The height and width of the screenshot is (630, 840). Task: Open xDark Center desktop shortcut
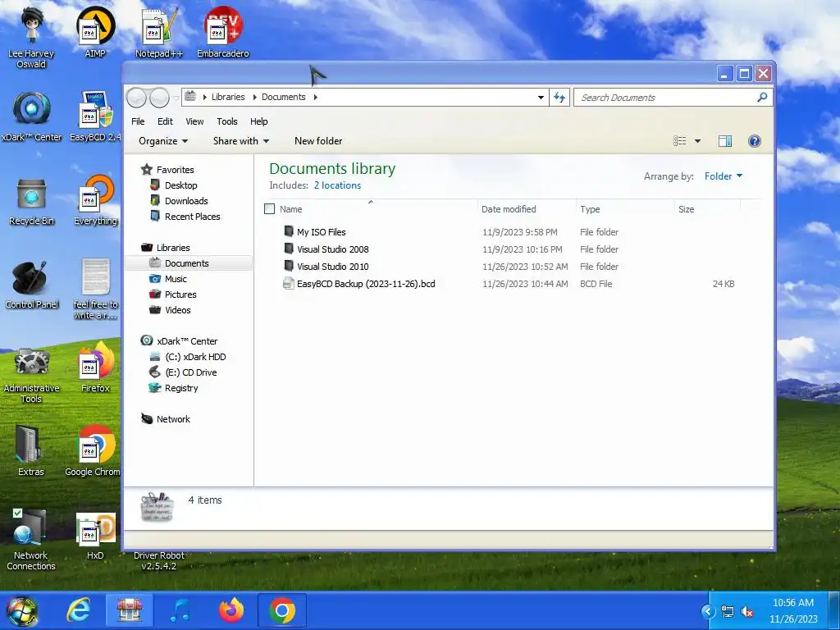[31, 116]
